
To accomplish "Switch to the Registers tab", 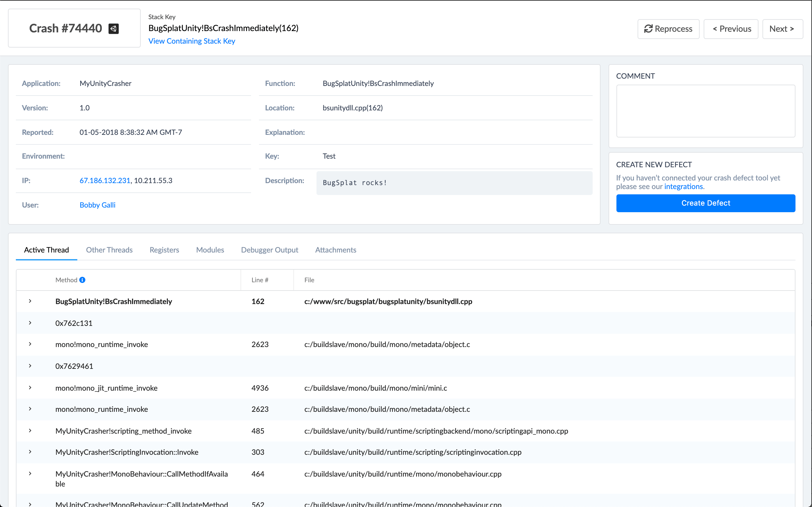I will coord(164,250).
